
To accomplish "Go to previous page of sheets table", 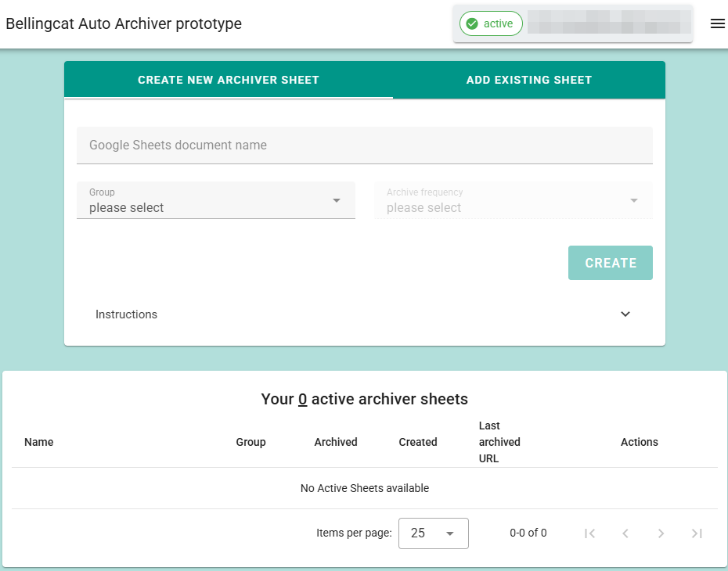I will point(625,533).
